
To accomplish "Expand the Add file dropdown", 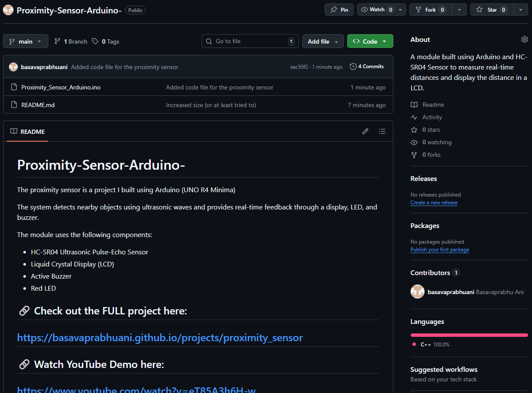I will point(323,41).
